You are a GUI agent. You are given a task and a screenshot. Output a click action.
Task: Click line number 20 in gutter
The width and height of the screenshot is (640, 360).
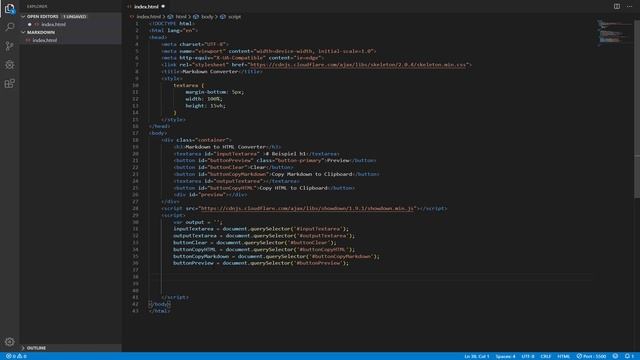pyautogui.click(x=136, y=153)
